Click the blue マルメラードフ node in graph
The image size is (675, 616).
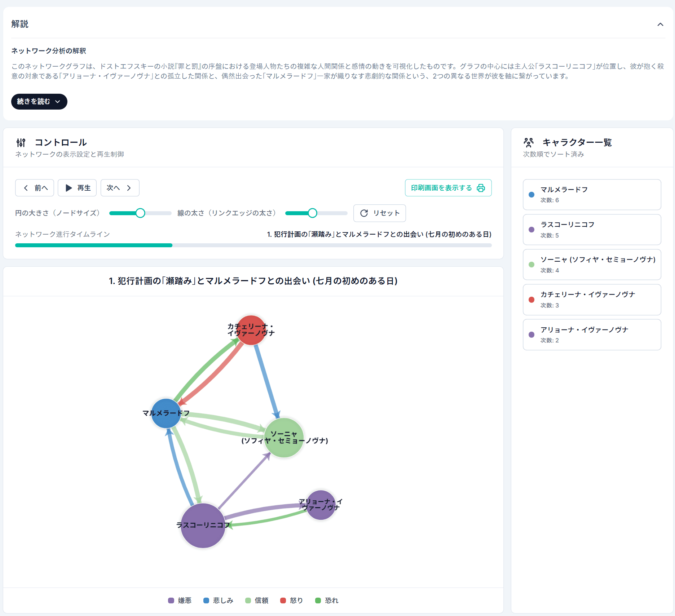166,413
